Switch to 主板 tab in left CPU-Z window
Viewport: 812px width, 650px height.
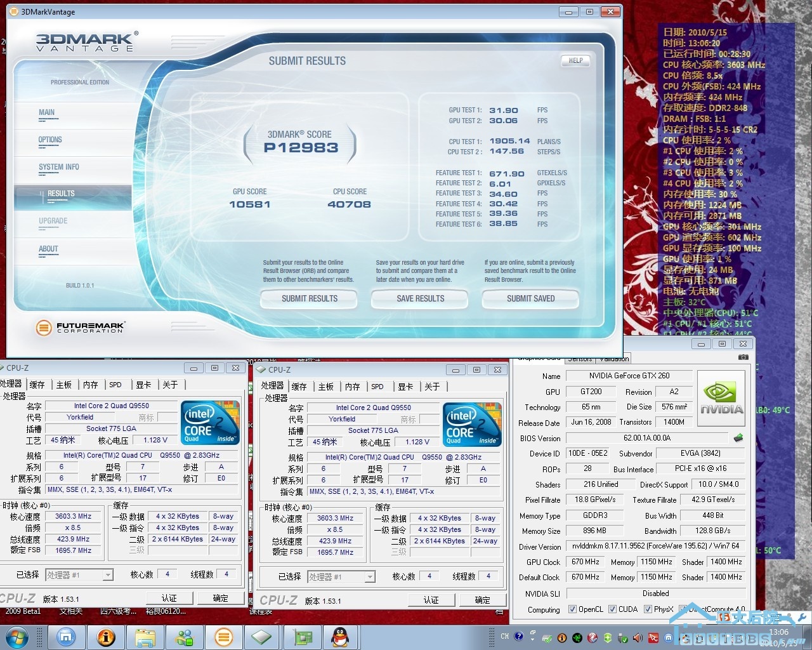coord(64,385)
